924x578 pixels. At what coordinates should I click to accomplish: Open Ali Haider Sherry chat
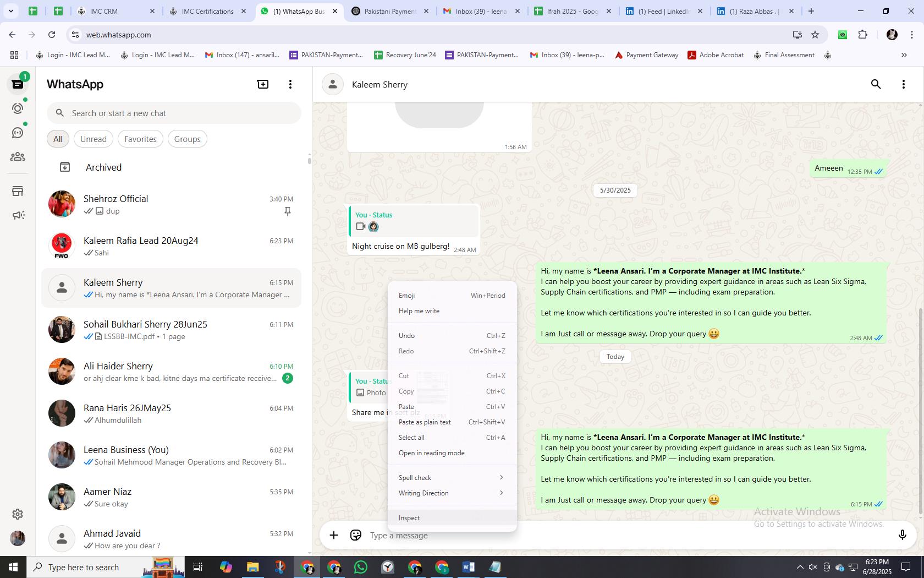tap(172, 372)
